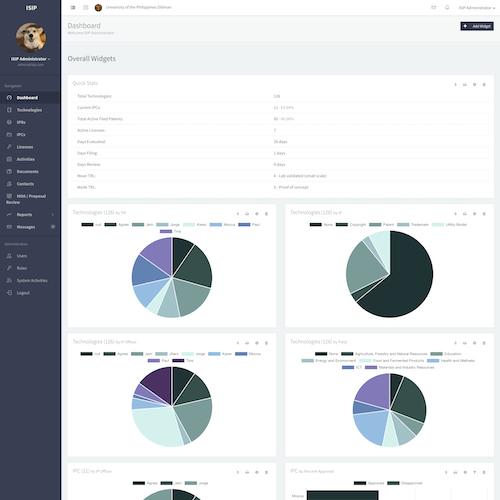Image resolution: width=500 pixels, height=500 pixels.
Task: Print the Technologies by TM widget
Action: coord(247,214)
